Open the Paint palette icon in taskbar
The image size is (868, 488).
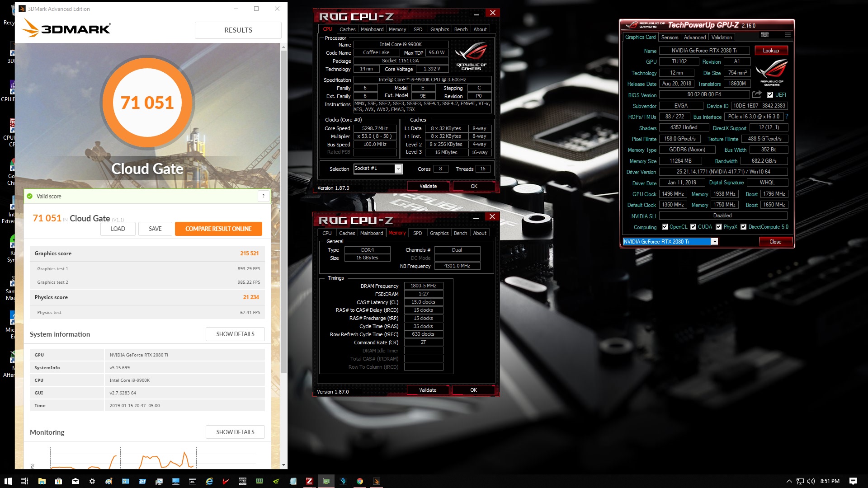108,481
